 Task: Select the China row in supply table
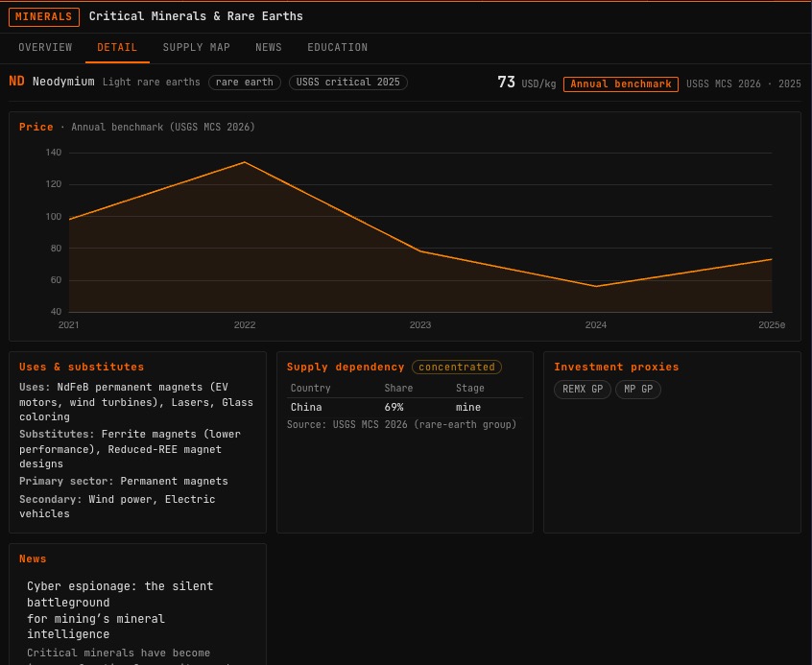[405, 407]
